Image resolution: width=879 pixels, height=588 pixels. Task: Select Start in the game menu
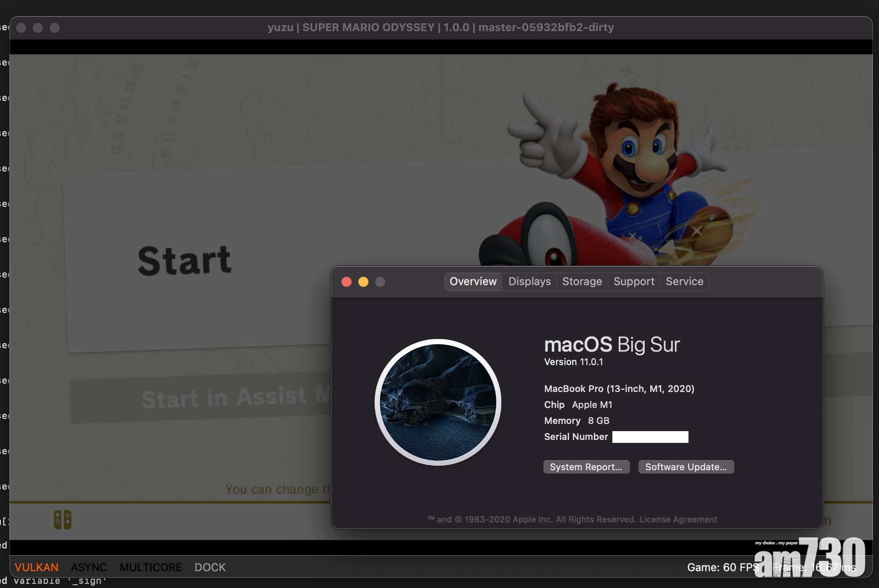[x=185, y=261]
